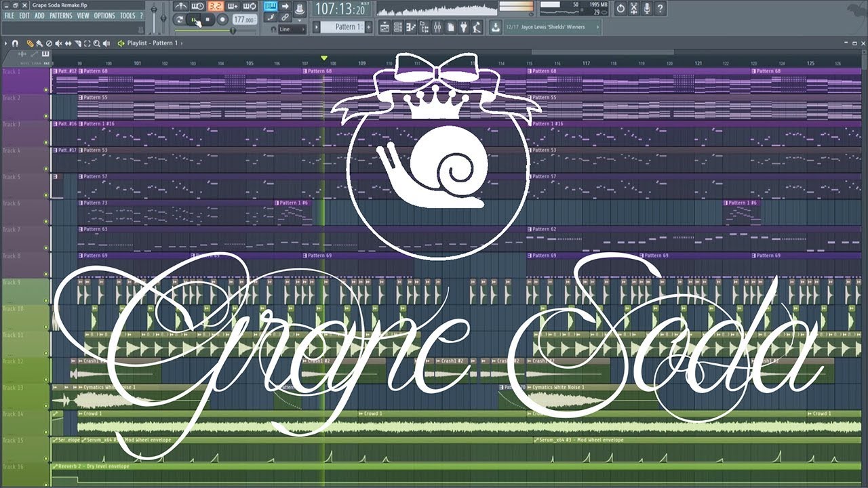Expand news panel arrow
868x488 pixels.
click(597, 26)
